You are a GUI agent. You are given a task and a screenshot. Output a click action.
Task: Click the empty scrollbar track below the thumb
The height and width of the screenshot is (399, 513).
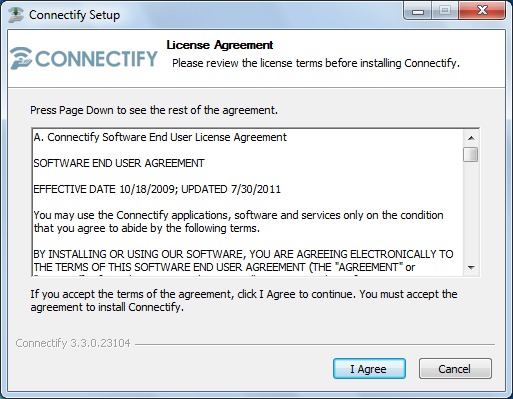471,211
